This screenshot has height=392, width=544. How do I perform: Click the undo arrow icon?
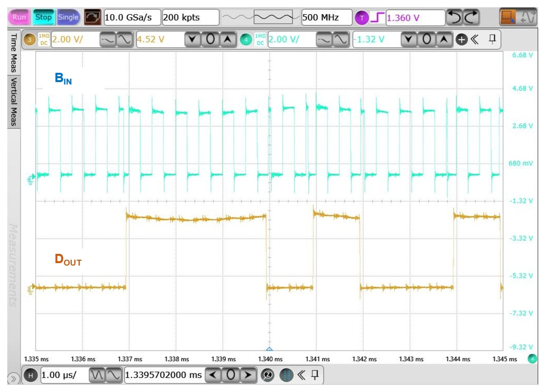[x=454, y=17]
